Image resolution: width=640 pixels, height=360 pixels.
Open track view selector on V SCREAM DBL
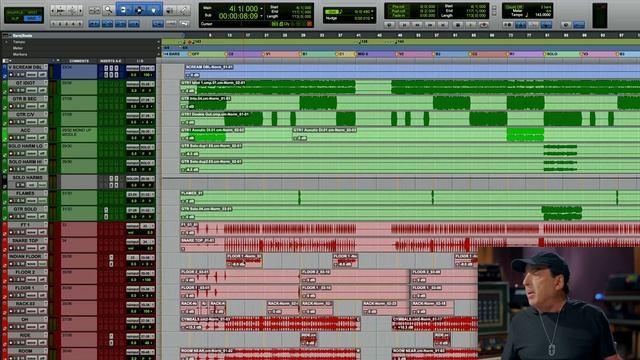[x=32, y=75]
